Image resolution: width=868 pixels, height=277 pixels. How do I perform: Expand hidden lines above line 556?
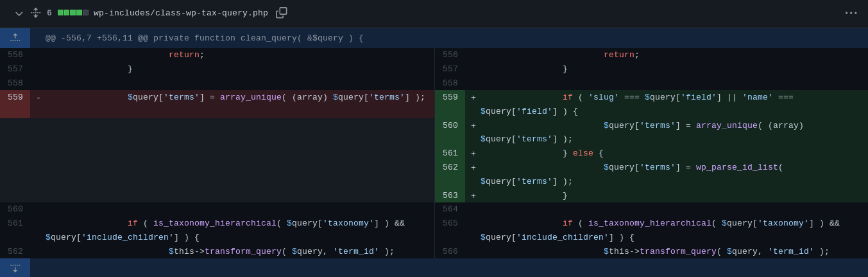[x=15, y=38]
